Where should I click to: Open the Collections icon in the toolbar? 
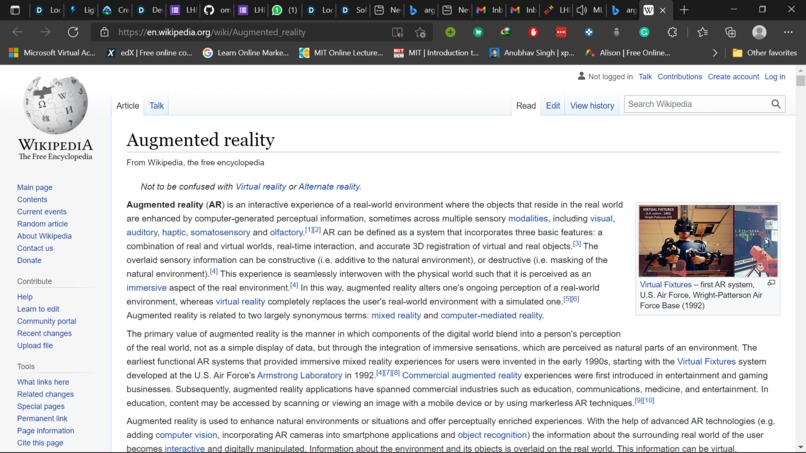click(730, 32)
